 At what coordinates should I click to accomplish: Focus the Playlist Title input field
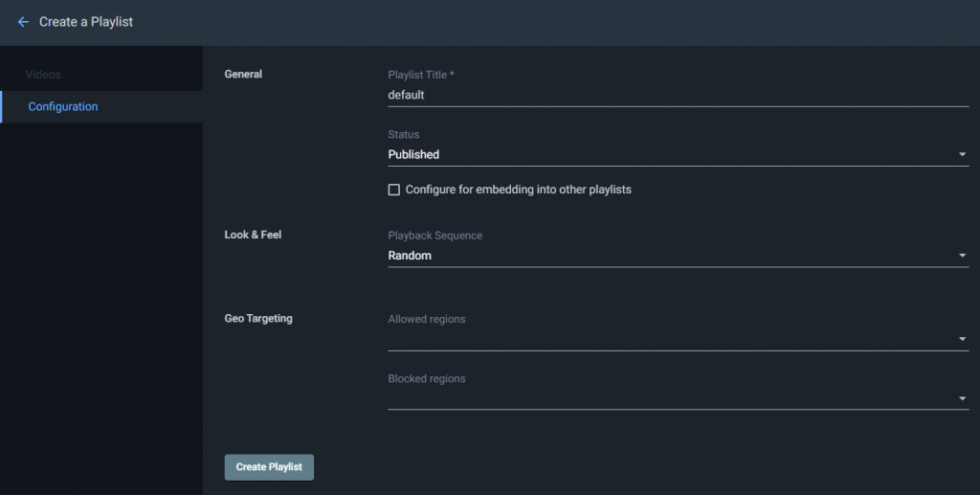(x=679, y=95)
